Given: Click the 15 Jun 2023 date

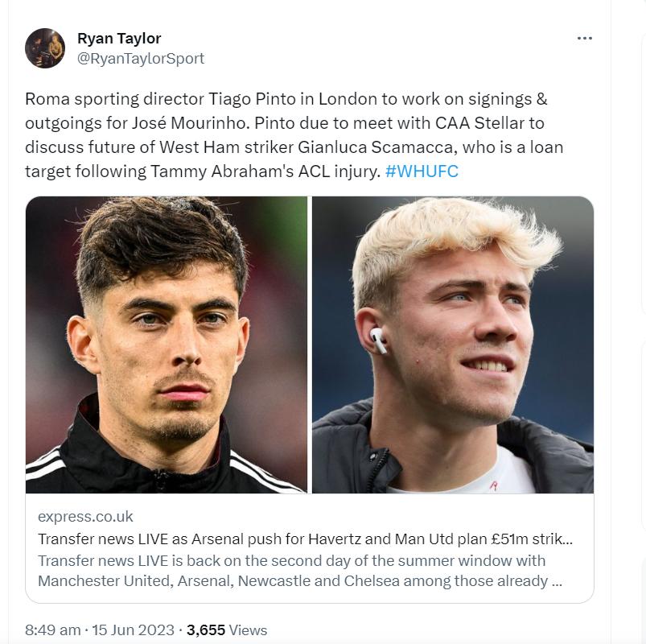Looking at the screenshot, I should [133, 630].
